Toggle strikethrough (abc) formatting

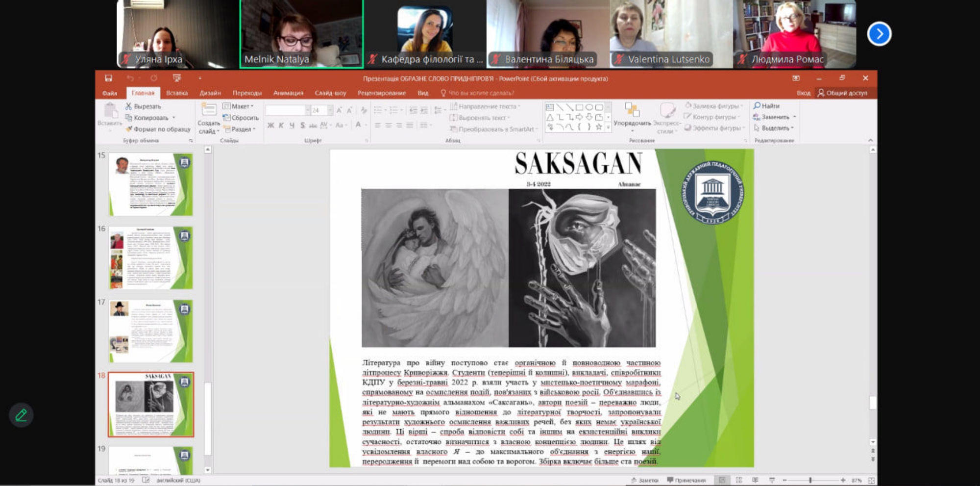coord(313,126)
